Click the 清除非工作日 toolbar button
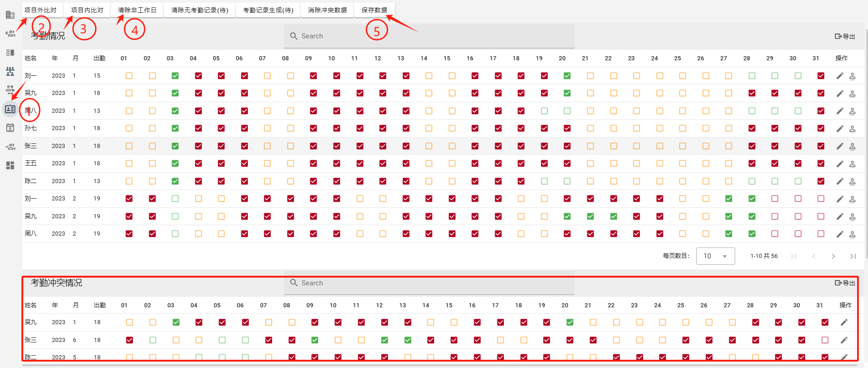The height and width of the screenshot is (368, 868). tap(137, 10)
